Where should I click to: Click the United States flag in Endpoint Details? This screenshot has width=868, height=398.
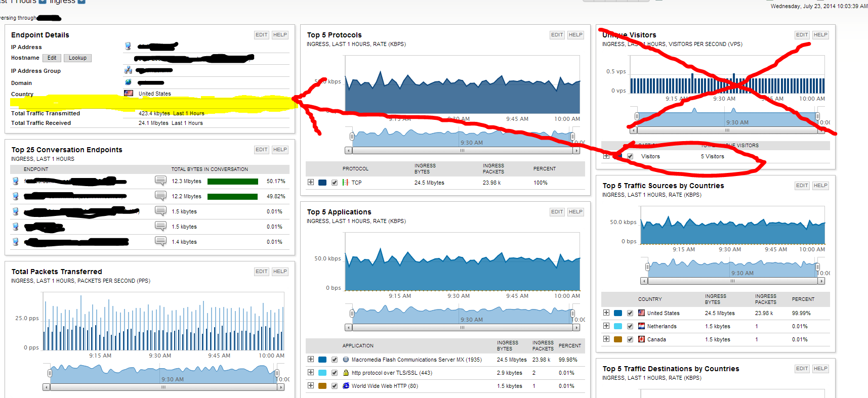point(129,93)
